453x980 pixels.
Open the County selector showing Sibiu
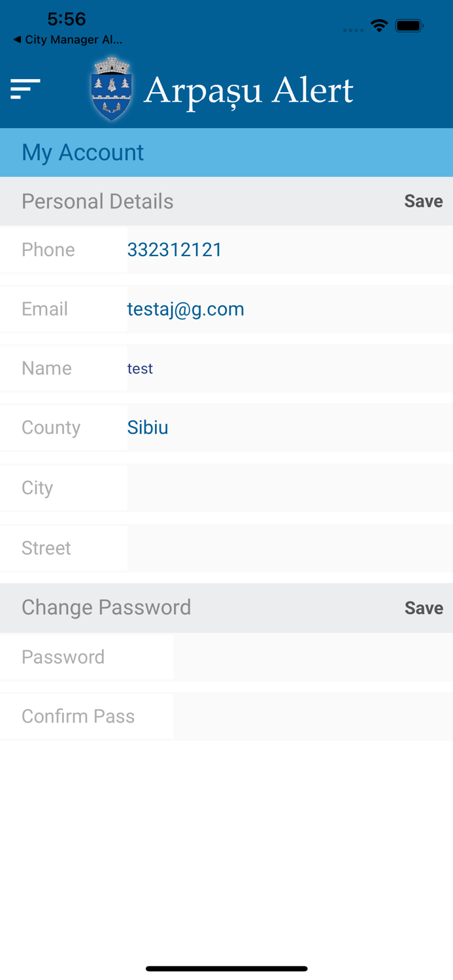289,427
